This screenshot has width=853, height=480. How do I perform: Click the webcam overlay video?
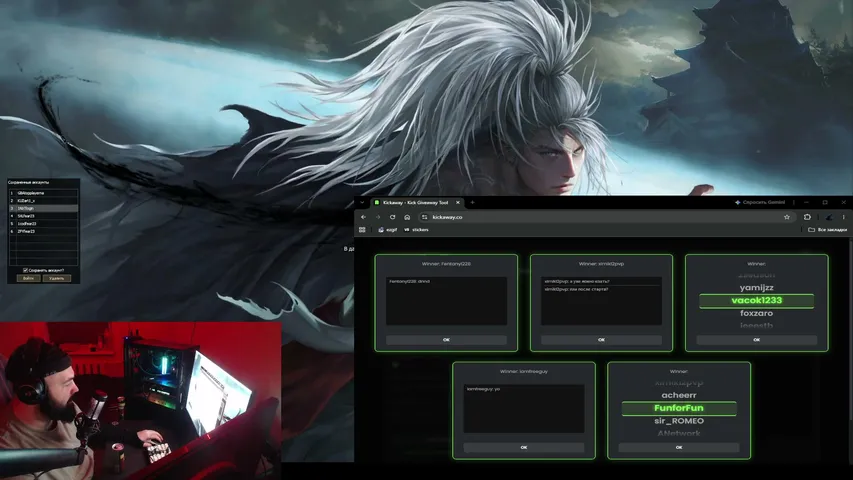point(141,401)
